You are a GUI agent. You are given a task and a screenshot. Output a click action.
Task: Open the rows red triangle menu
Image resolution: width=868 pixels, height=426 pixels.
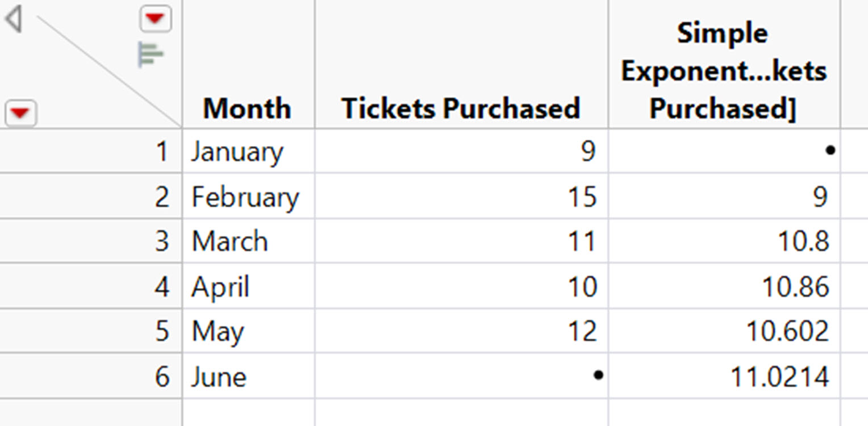(x=20, y=113)
